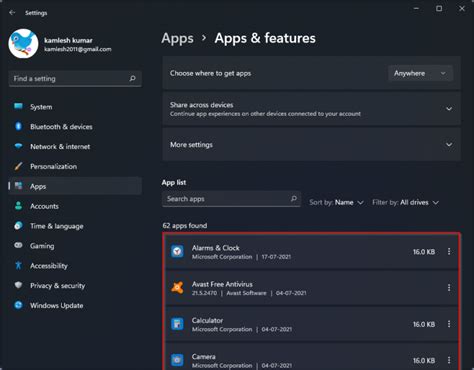Image resolution: width=474 pixels, height=370 pixels.
Task: Click the Alarms & Clock app icon
Action: [177, 251]
